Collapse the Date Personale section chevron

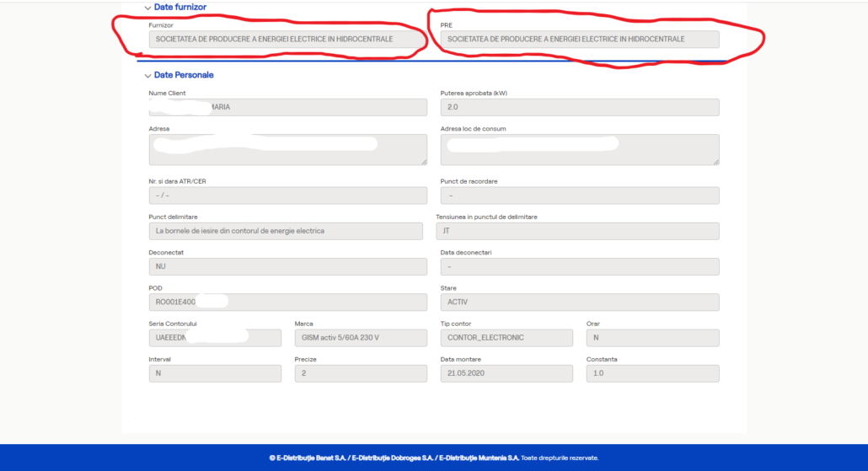147,76
